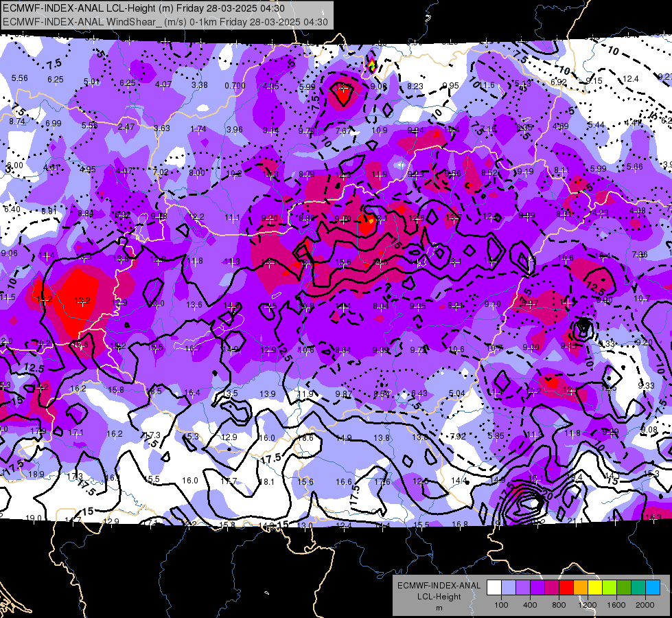Image resolution: width=672 pixels, height=618 pixels.
Task: Click the legend label 100
Action: tap(501, 605)
